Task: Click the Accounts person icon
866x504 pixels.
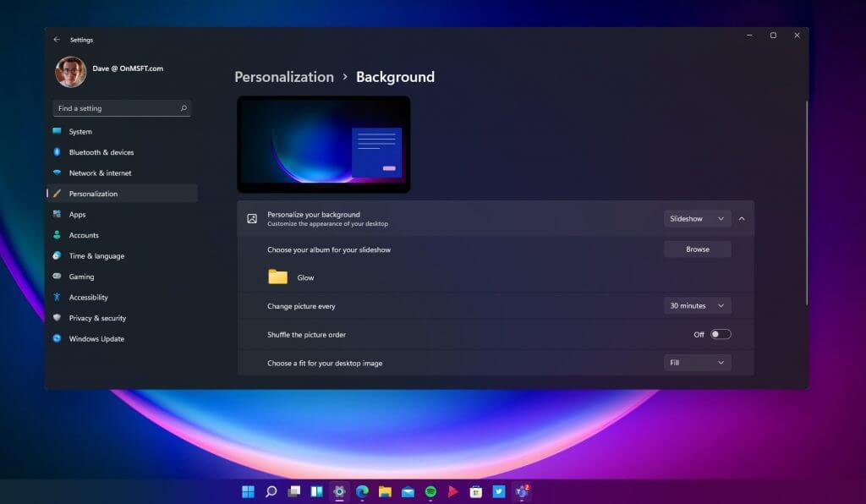Action: 59,235
